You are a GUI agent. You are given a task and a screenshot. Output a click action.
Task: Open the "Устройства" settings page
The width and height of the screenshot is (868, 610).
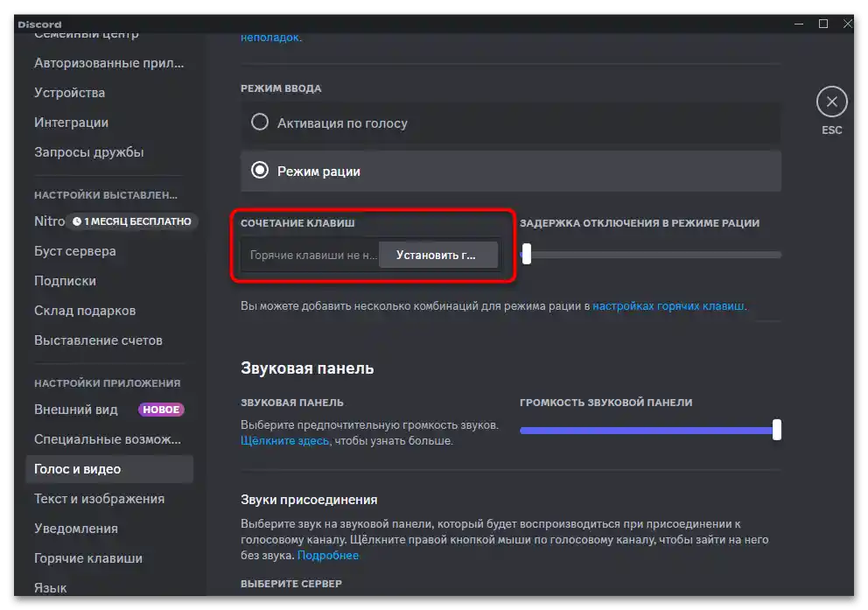coord(70,92)
